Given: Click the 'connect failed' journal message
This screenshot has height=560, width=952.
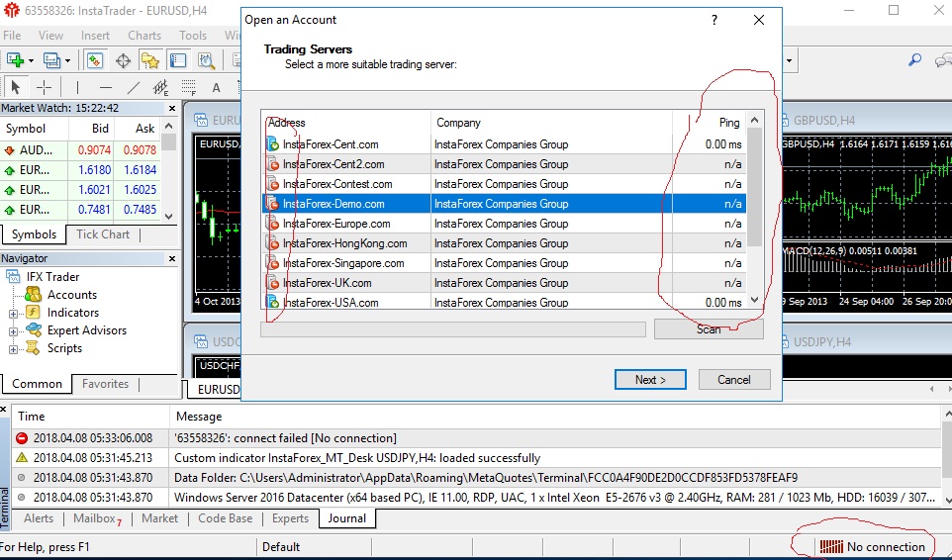Looking at the screenshot, I should tap(285, 438).
